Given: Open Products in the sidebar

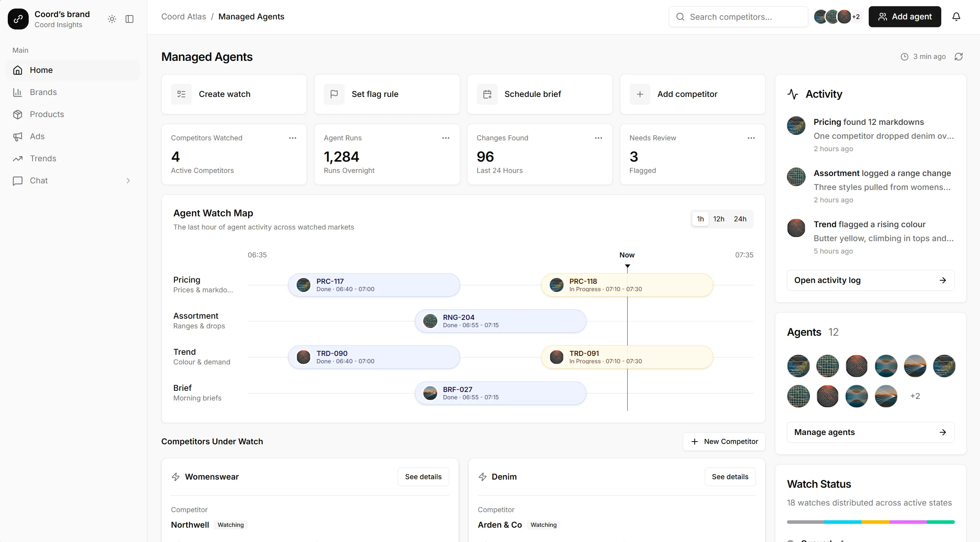Looking at the screenshot, I should click(73, 114).
